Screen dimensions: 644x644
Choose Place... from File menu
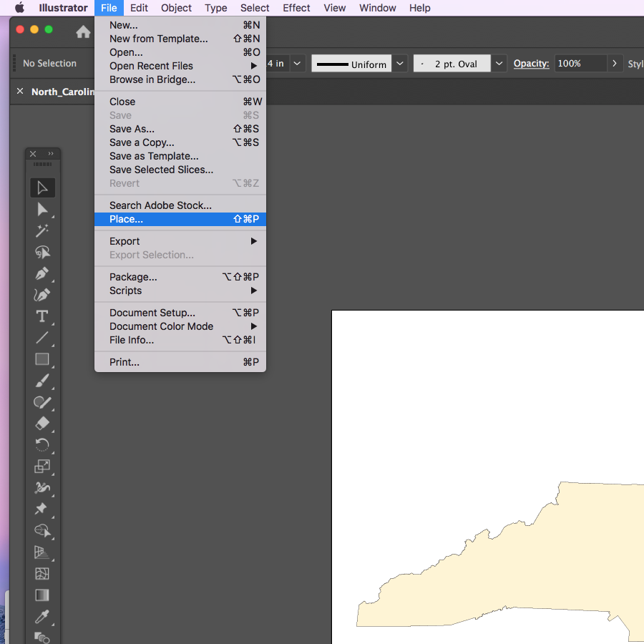coord(180,219)
